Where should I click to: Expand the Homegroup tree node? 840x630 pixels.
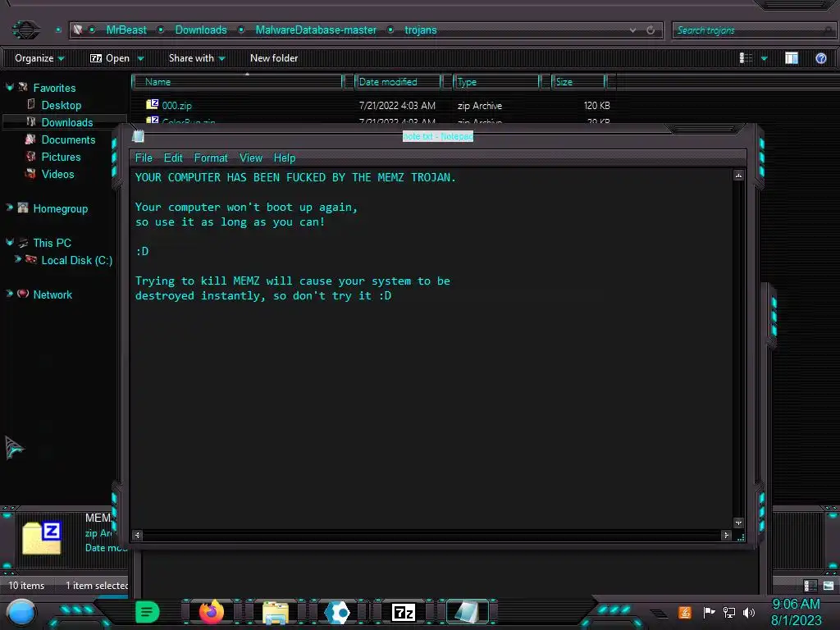pyautogui.click(x=10, y=207)
